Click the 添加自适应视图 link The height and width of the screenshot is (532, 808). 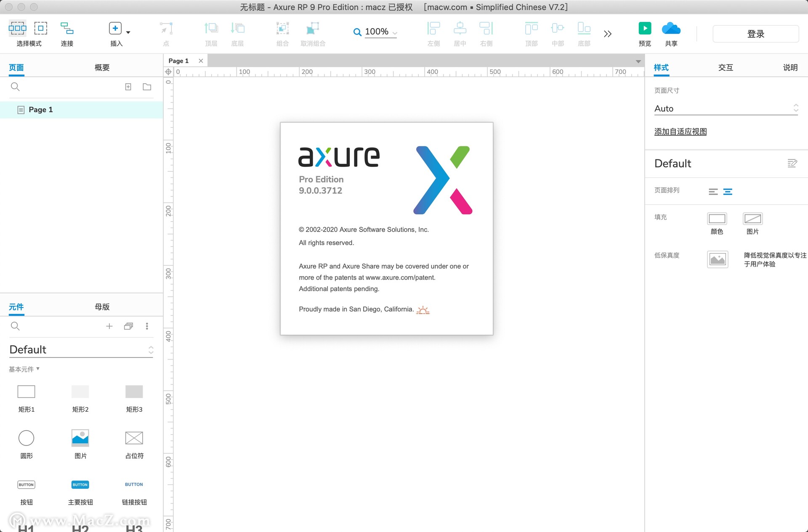(x=680, y=132)
